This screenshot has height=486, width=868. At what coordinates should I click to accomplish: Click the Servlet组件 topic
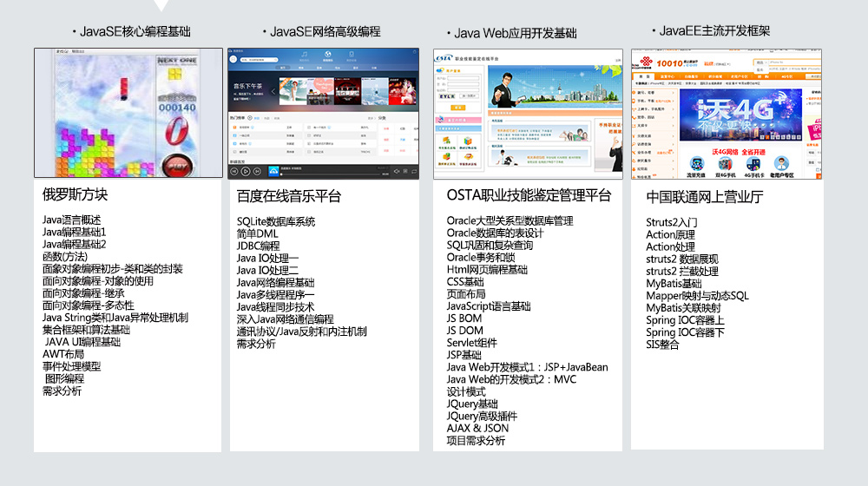pos(472,343)
